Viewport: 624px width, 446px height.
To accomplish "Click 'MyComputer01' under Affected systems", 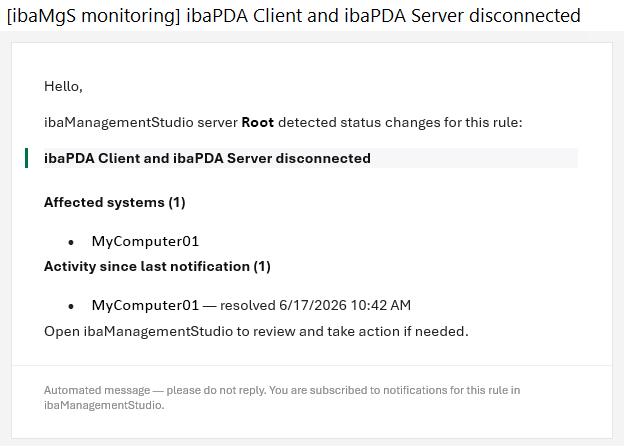I will point(145,241).
